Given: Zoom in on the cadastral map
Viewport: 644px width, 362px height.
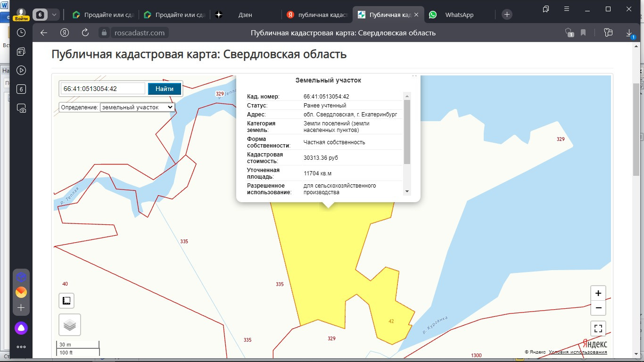Looking at the screenshot, I should [598, 293].
